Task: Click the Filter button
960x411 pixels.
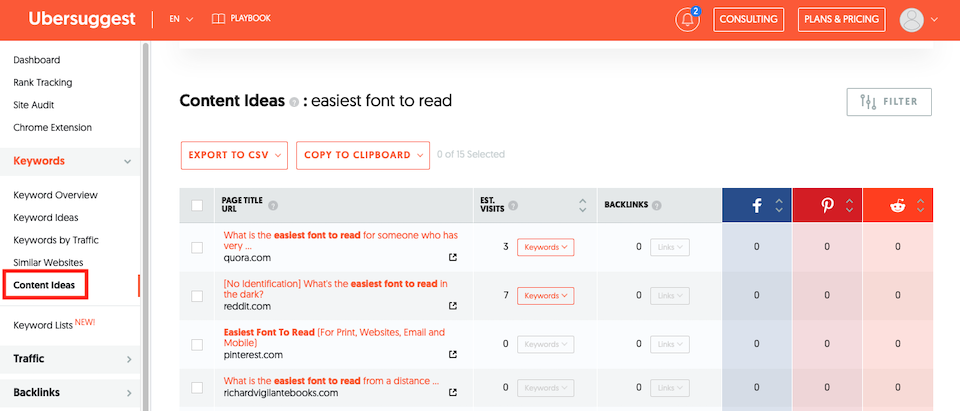Action: [889, 102]
